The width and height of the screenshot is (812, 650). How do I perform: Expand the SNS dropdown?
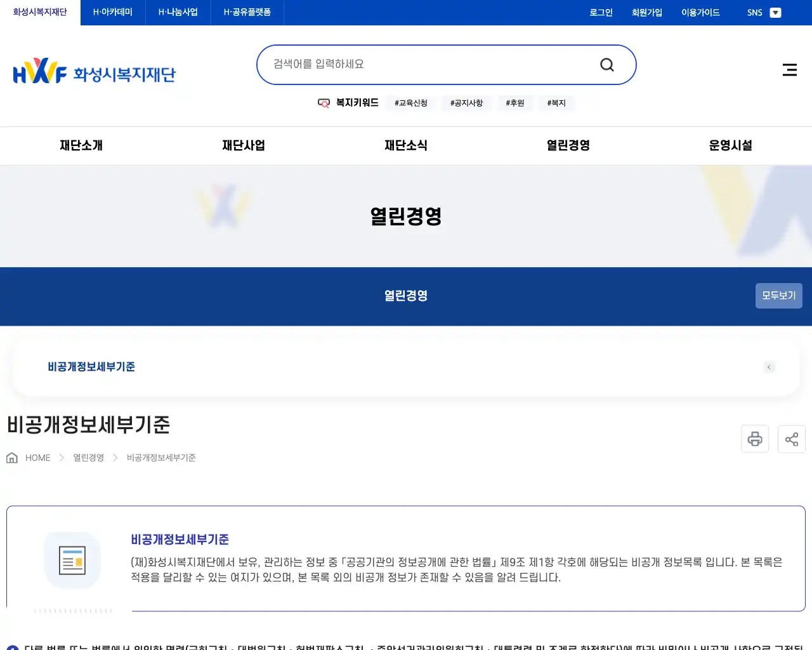775,12
